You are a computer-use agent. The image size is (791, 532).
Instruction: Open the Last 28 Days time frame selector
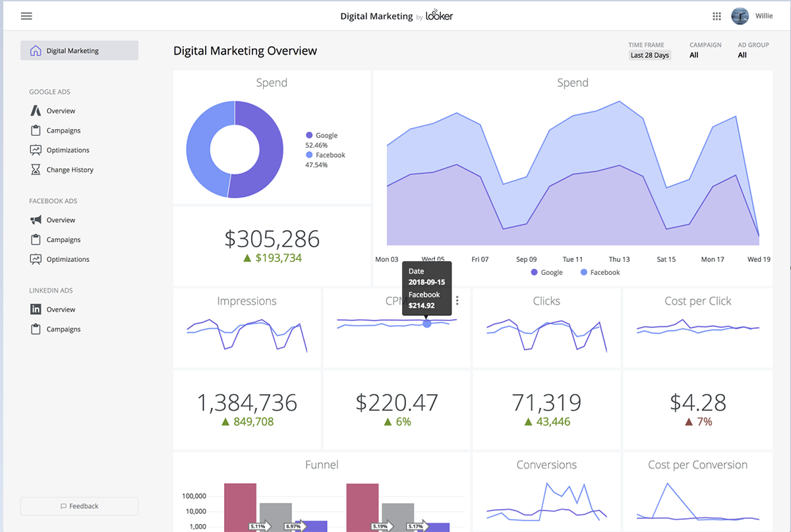[649, 55]
